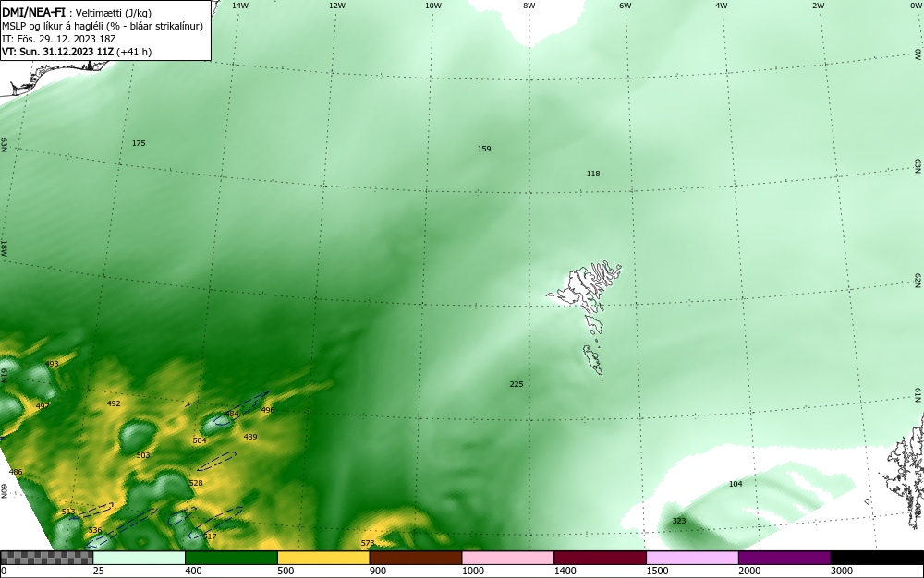This screenshot has height=578, width=924.
Task: Click the pink 1000–1400 legend swatch
Action: coord(508,558)
